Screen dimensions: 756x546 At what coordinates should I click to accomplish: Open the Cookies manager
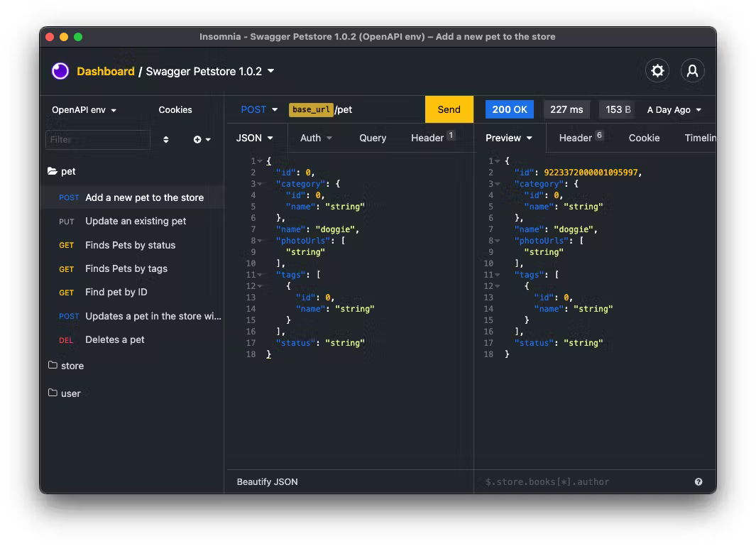(175, 110)
